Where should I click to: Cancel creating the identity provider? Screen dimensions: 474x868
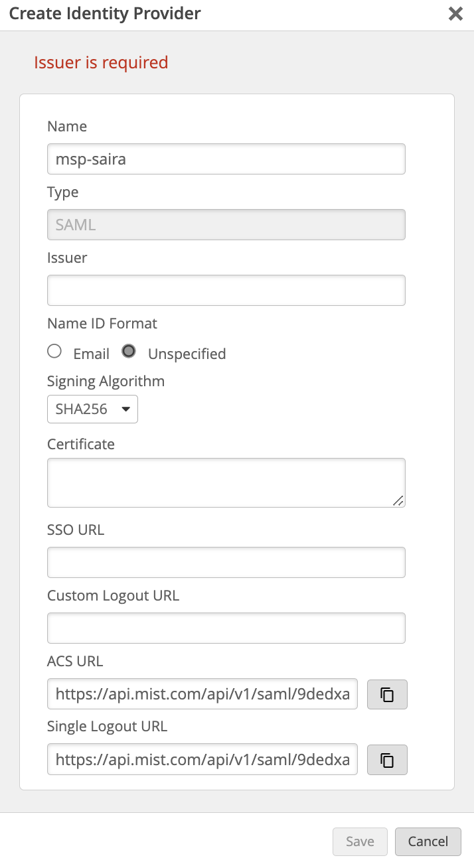(428, 841)
